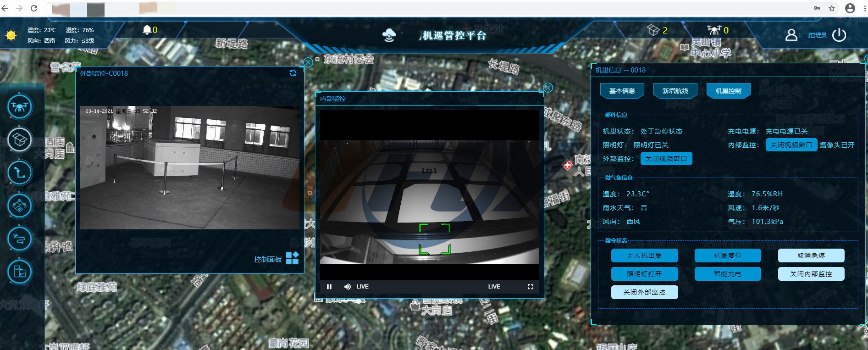
Task: Open the control panel grid icon
Action: pyautogui.click(x=292, y=258)
